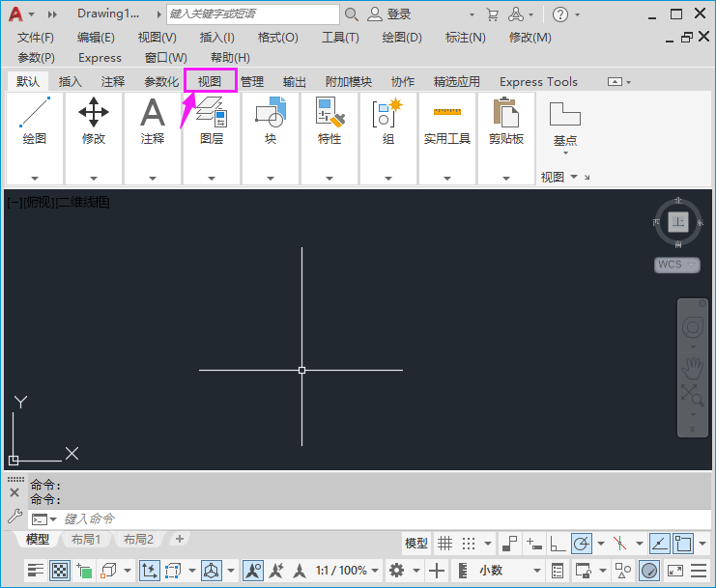
Task: Click the Zoom Extents icon in navigation bar
Action: coord(692,395)
